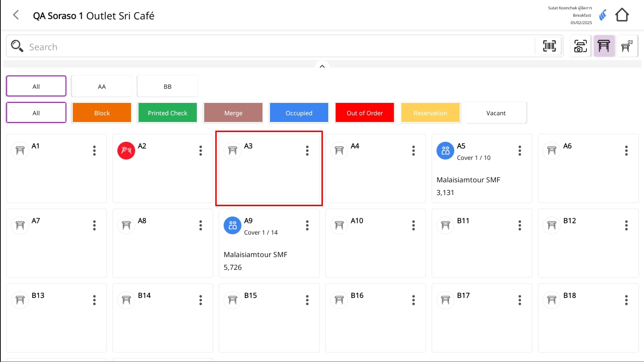Open the barcode scanner in the search bar
Image resolution: width=644 pixels, height=362 pixels.
[549, 46]
